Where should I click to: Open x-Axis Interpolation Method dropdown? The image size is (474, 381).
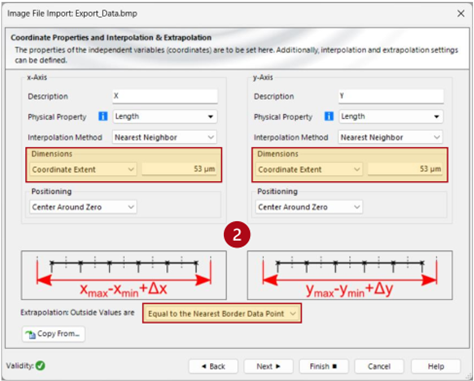[165, 137]
